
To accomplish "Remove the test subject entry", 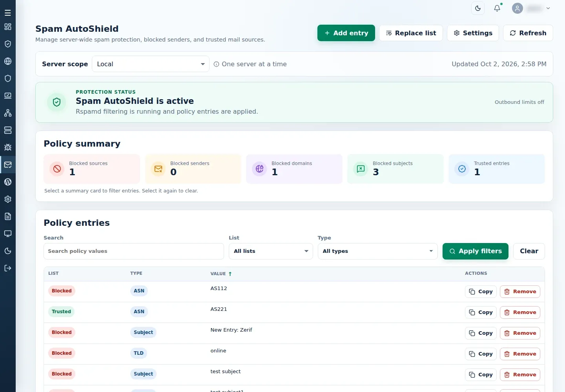I will (520, 375).
